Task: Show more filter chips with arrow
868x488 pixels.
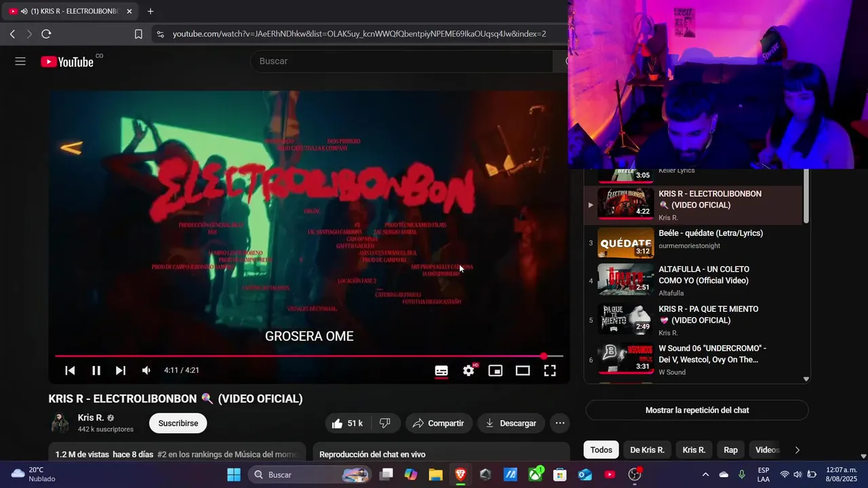Action: coord(797,450)
